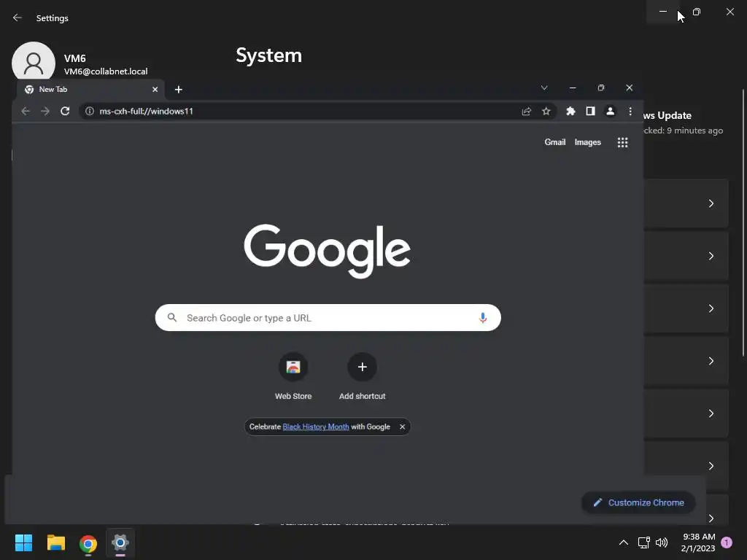Share this page icon in address bar
747x560 pixels.
[x=527, y=111]
